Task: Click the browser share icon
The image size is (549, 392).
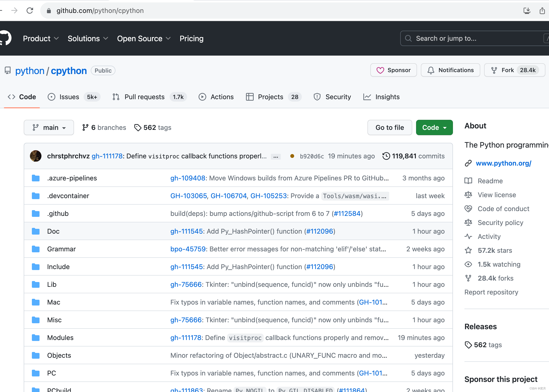Action: point(542,11)
